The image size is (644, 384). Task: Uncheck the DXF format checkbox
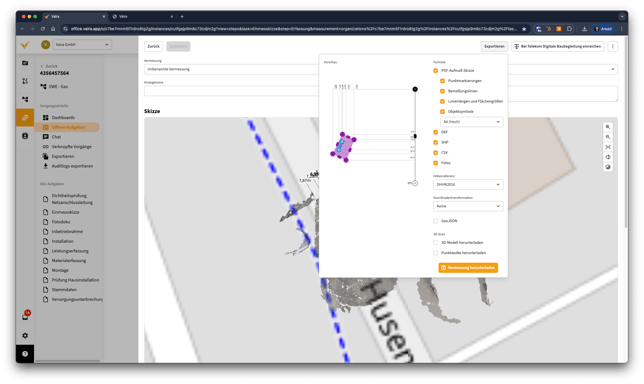(x=436, y=132)
